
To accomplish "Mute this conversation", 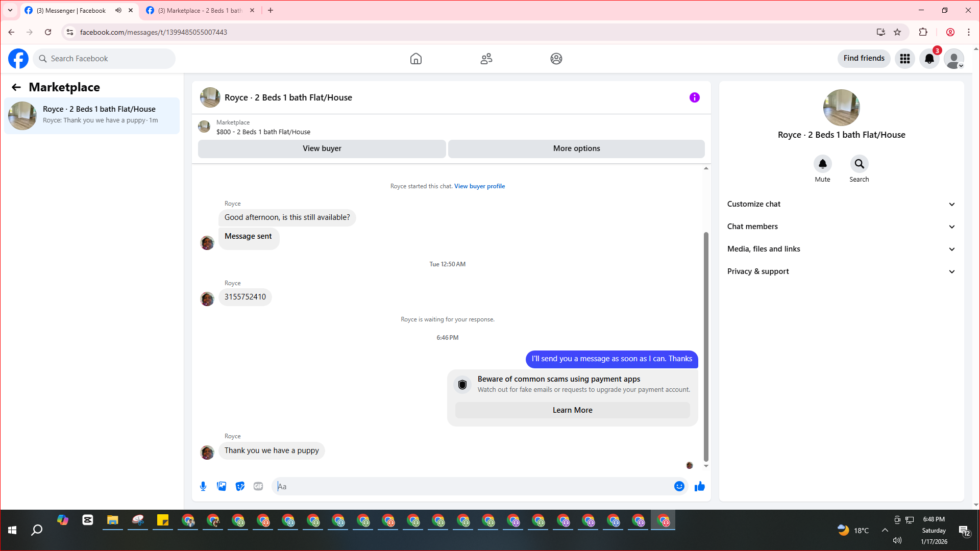I will click(822, 164).
